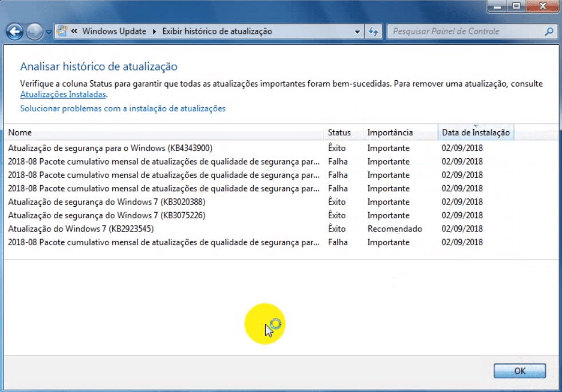Open the Atualizações Instaladas link
562x392 pixels.
coord(62,95)
